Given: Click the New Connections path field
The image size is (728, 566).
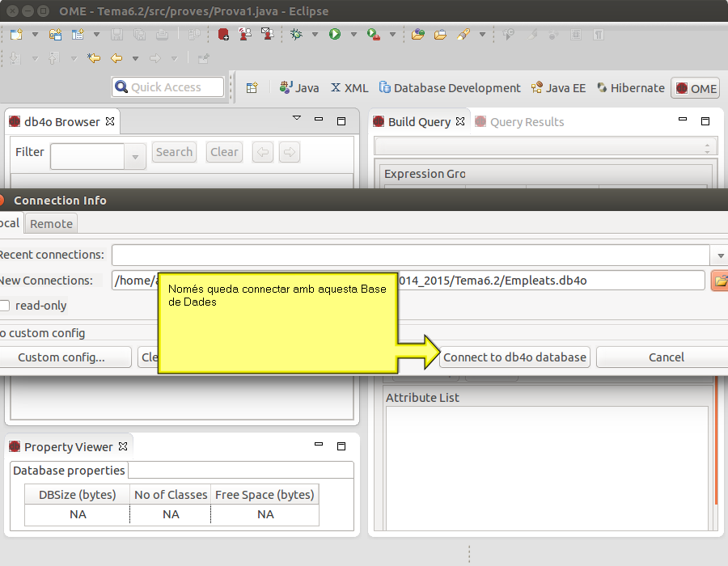Looking at the screenshot, I should (x=408, y=281).
